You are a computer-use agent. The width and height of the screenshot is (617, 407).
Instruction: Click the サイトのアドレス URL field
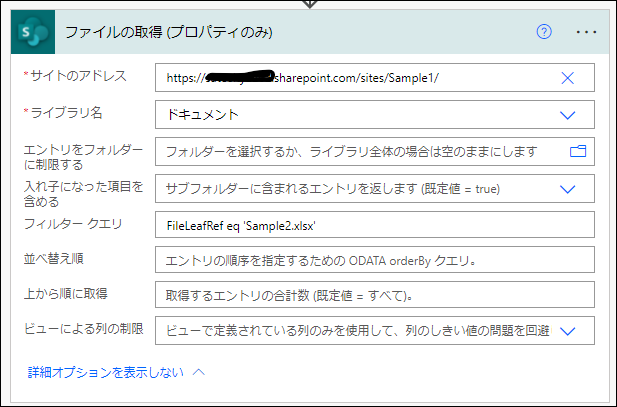click(x=375, y=78)
